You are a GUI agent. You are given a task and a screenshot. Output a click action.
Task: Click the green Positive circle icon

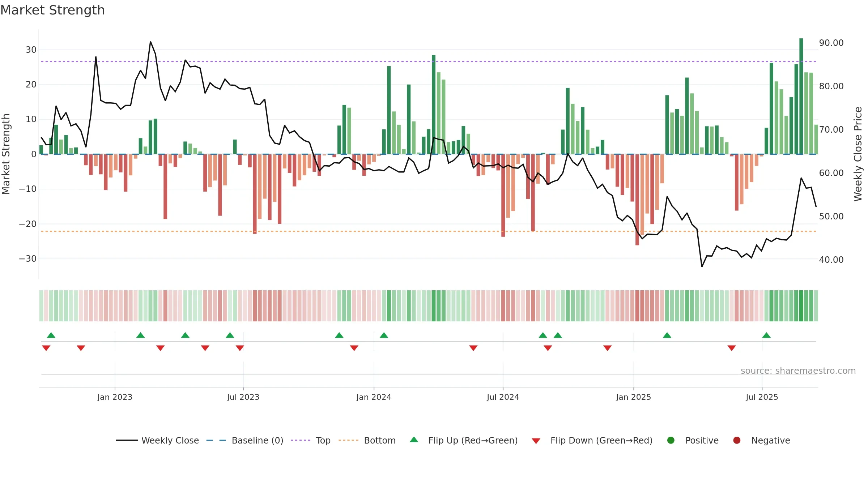click(671, 440)
